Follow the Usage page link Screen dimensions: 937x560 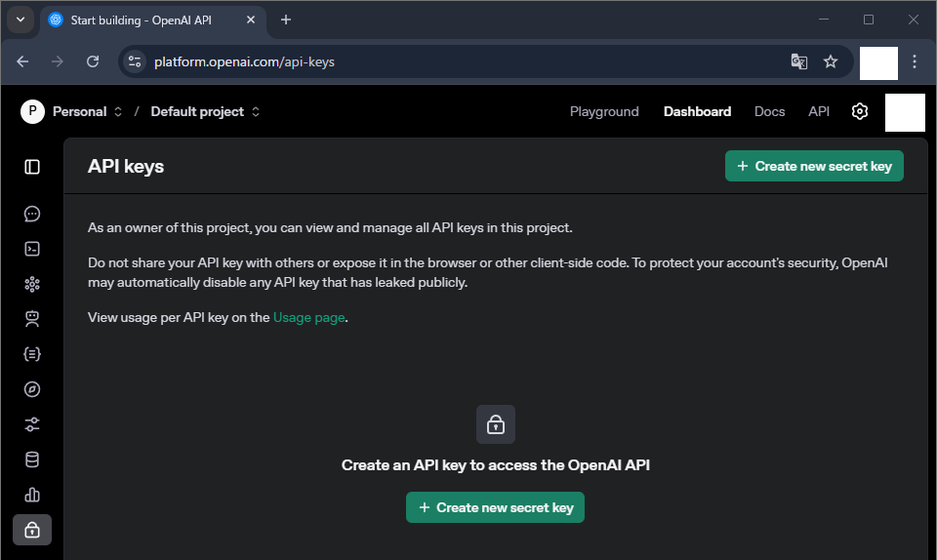tap(309, 318)
